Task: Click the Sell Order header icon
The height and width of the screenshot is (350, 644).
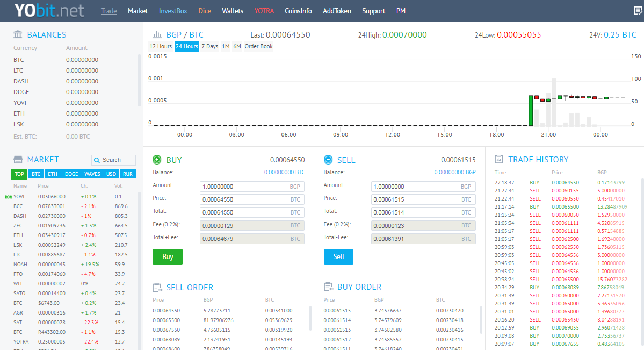Action: tap(157, 287)
